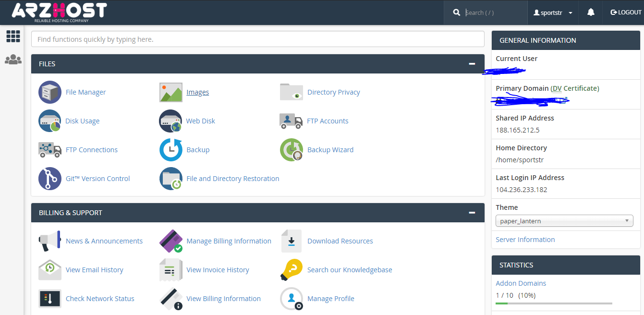Screen dimensions: 644x315
Task: Open the FTP Accounts truck icon
Action: click(291, 121)
